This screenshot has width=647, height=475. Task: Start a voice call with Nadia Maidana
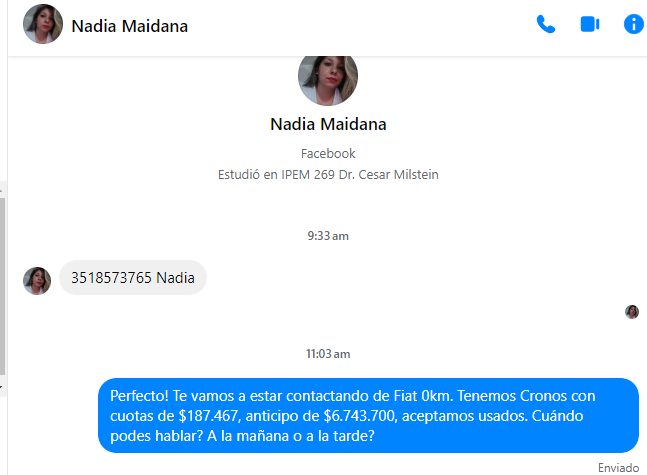pos(545,24)
